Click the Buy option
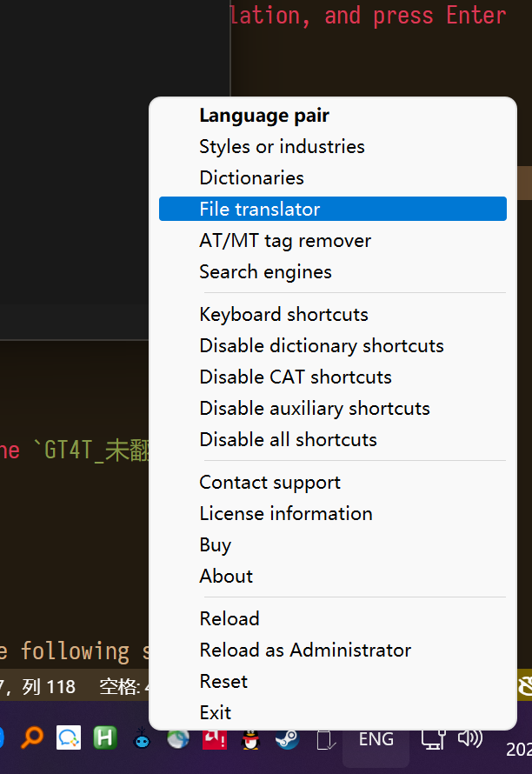 pyautogui.click(x=215, y=544)
